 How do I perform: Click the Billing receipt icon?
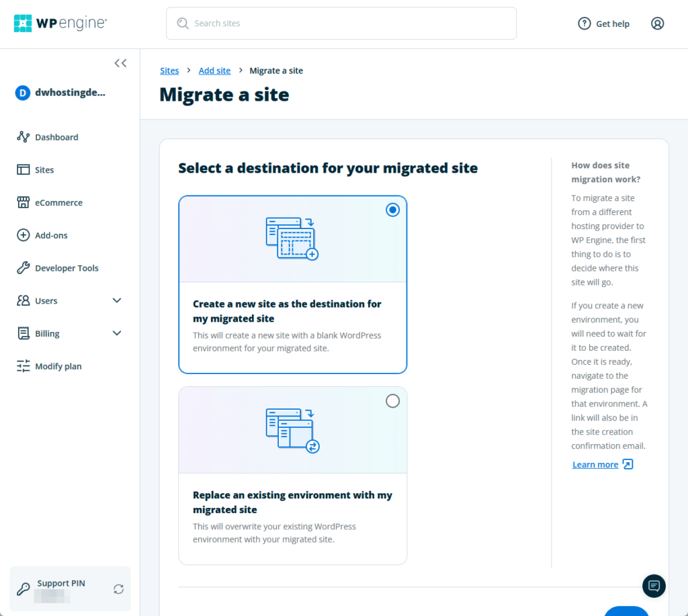point(24,333)
